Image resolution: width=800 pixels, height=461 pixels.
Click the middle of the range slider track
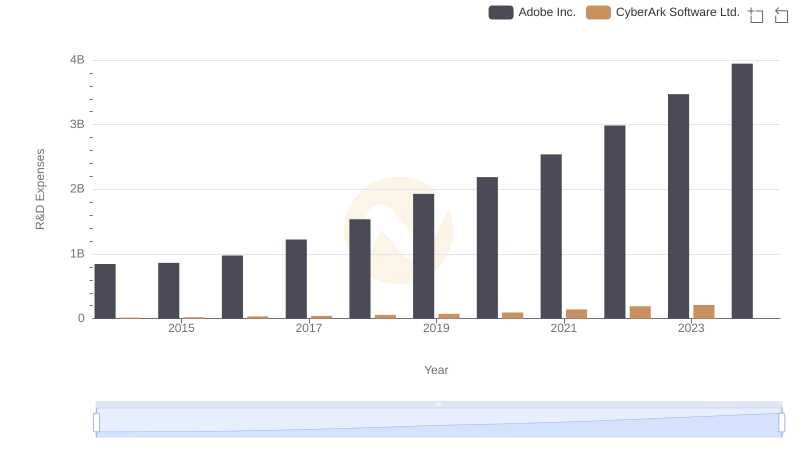coord(439,423)
